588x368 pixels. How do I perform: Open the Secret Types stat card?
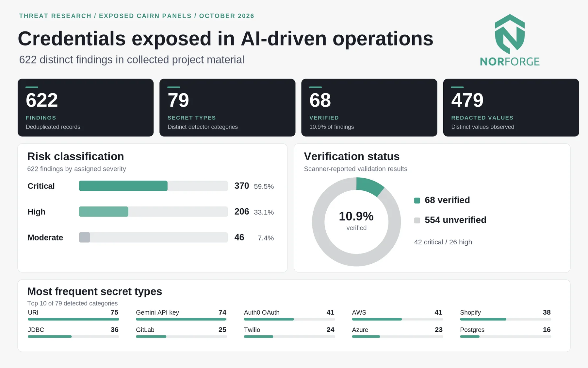click(227, 108)
